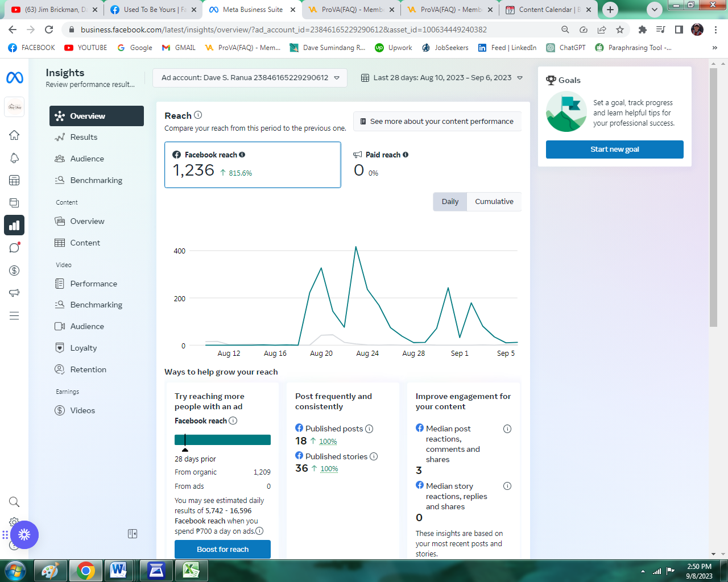Viewport: 728px width, 582px height.
Task: Expand the bookmarks bar overflow chevron
Action: pyautogui.click(x=715, y=48)
